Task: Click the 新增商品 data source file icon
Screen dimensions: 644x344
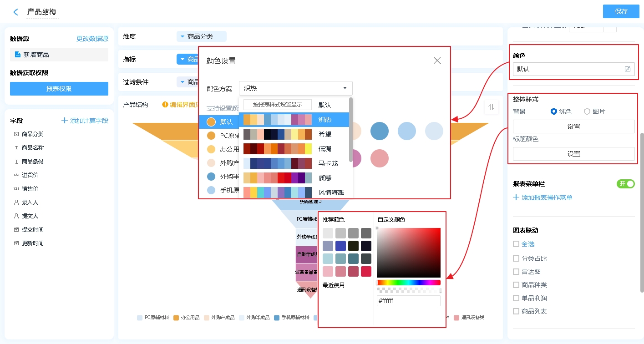Action: [x=17, y=55]
